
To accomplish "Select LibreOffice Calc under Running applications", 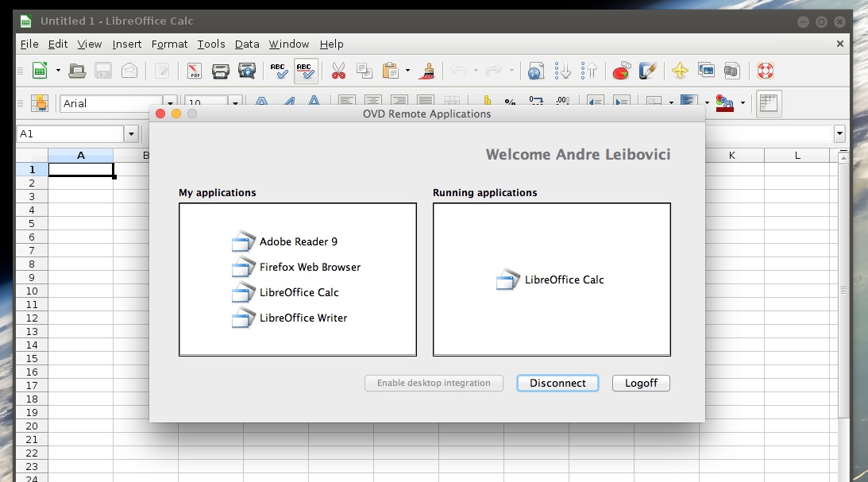I will coord(550,280).
